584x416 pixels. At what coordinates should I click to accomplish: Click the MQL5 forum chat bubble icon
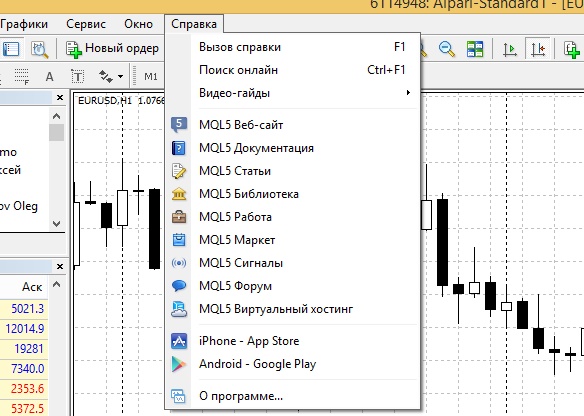tap(179, 286)
